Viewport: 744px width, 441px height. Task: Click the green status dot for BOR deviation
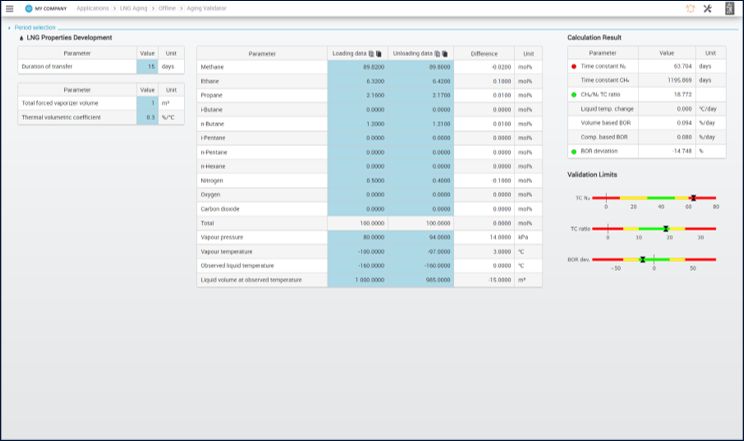tap(574, 151)
